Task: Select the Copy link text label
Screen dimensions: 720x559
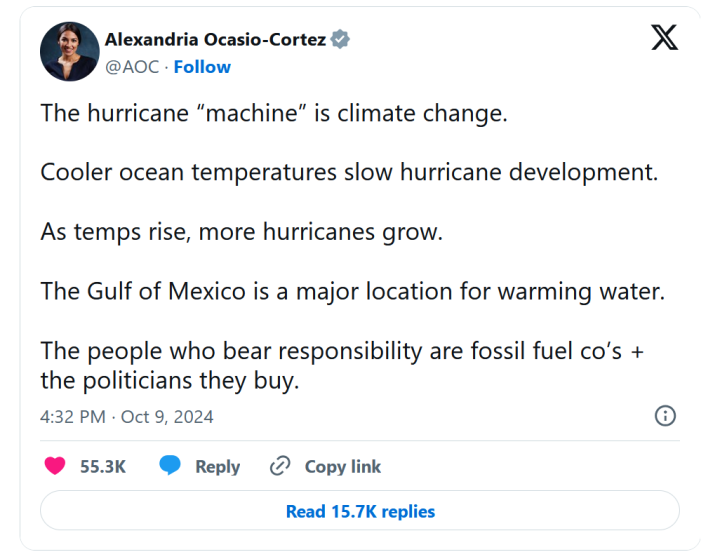Action: pos(343,466)
